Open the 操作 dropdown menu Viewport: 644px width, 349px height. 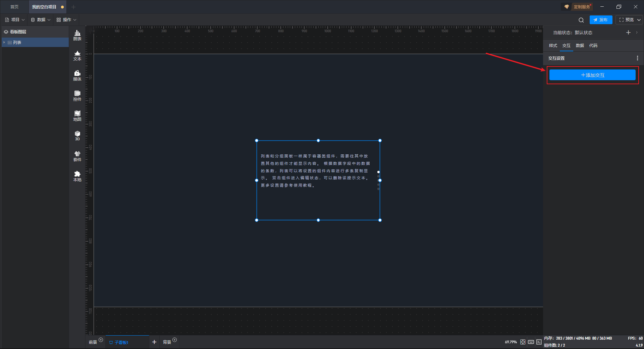point(66,20)
